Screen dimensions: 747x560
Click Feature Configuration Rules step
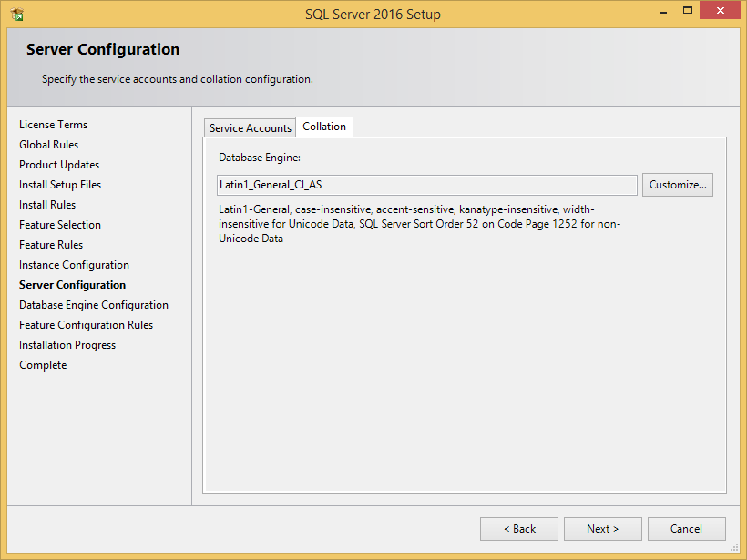(86, 325)
